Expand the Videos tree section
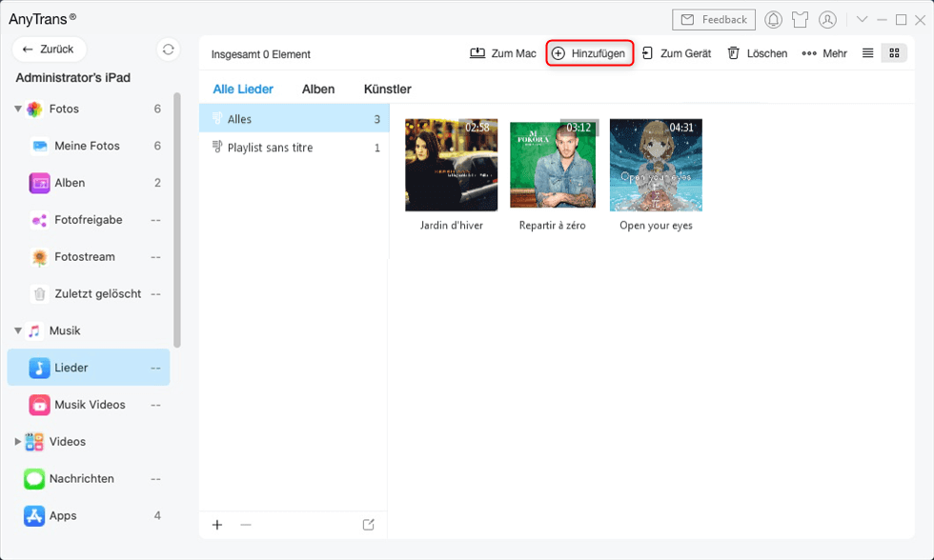 [18, 442]
